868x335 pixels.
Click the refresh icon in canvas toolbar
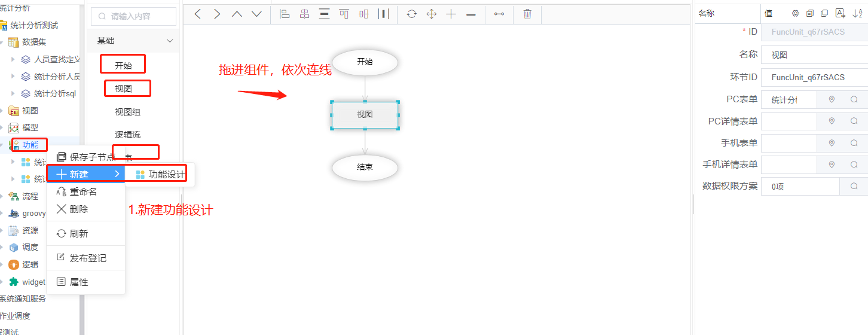(x=411, y=14)
